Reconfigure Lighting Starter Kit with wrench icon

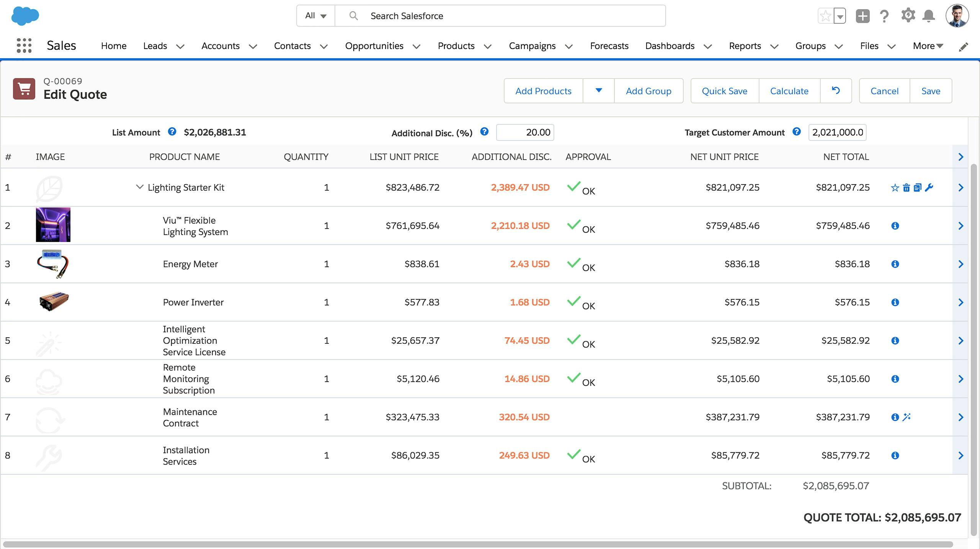point(929,188)
